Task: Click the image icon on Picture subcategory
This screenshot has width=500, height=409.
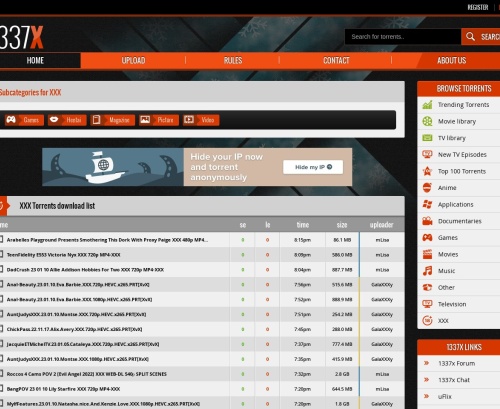Action: point(145,120)
